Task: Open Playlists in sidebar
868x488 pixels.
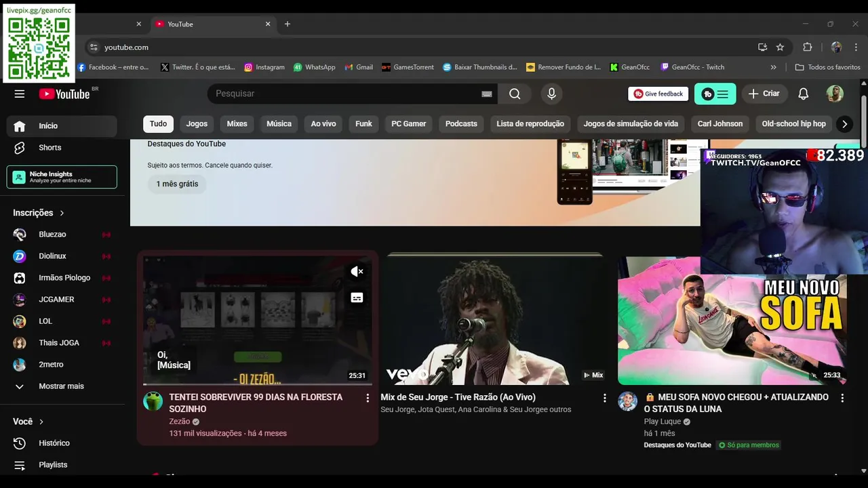Action: 62,465
